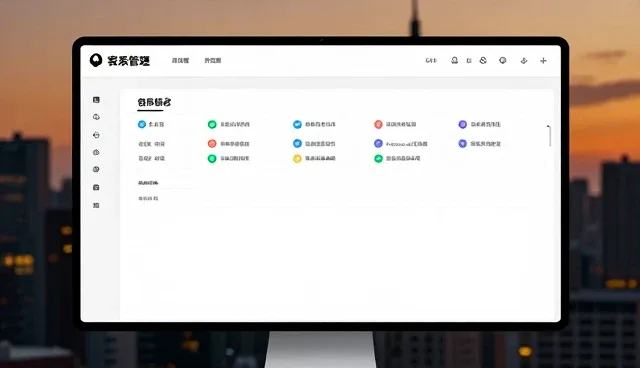This screenshot has height=368, width=640.
Task: Open the second navigation item in the header
Action: pyautogui.click(x=213, y=60)
